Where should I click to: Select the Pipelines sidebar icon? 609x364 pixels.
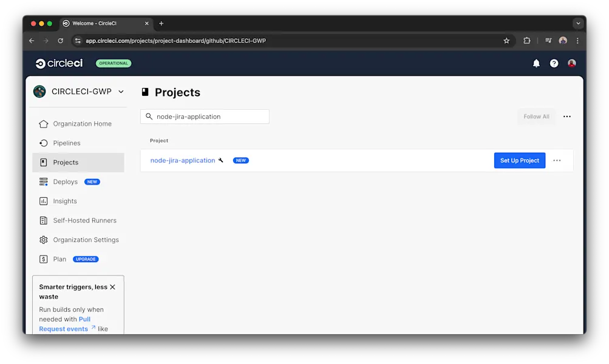(x=43, y=143)
